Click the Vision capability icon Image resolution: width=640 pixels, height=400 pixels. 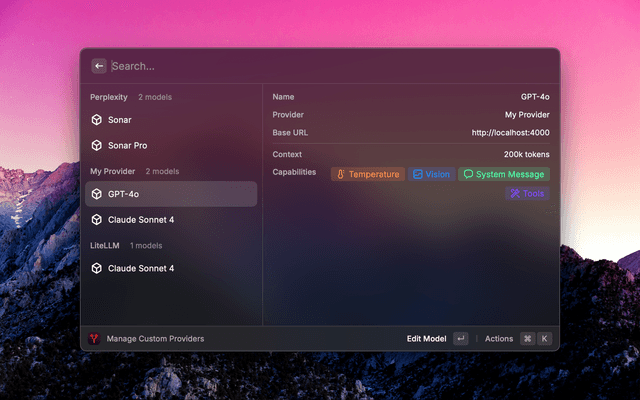pyautogui.click(x=418, y=174)
